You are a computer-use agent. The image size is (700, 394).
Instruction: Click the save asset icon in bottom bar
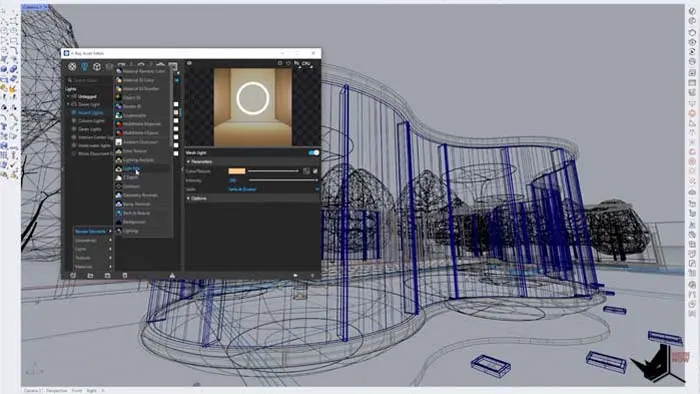(x=107, y=275)
